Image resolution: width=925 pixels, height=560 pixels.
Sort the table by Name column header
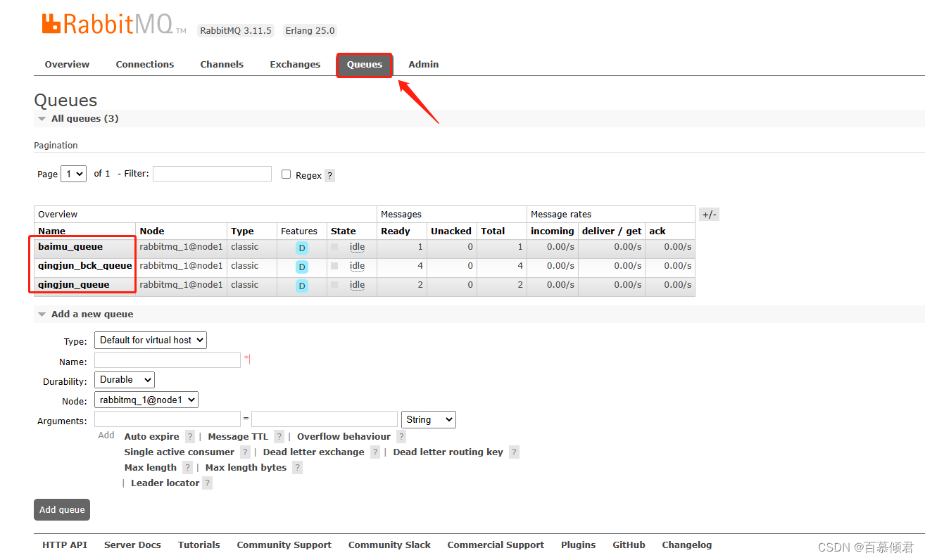[52, 231]
